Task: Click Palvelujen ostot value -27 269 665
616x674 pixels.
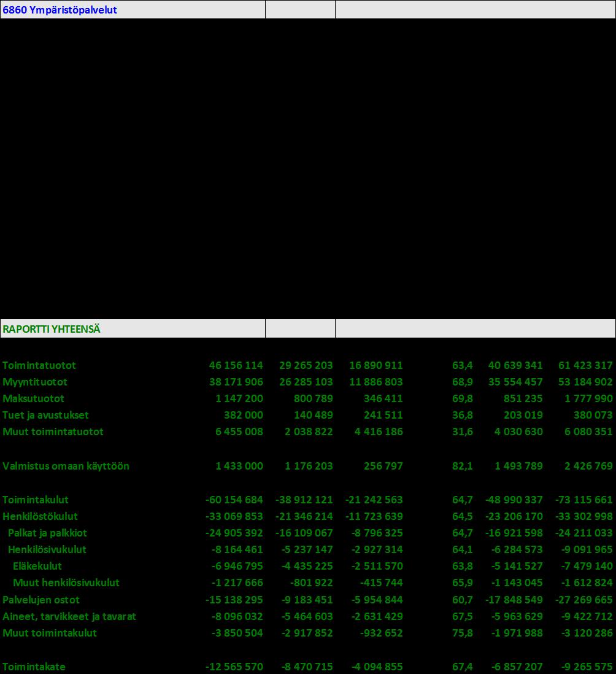Action: click(583, 600)
